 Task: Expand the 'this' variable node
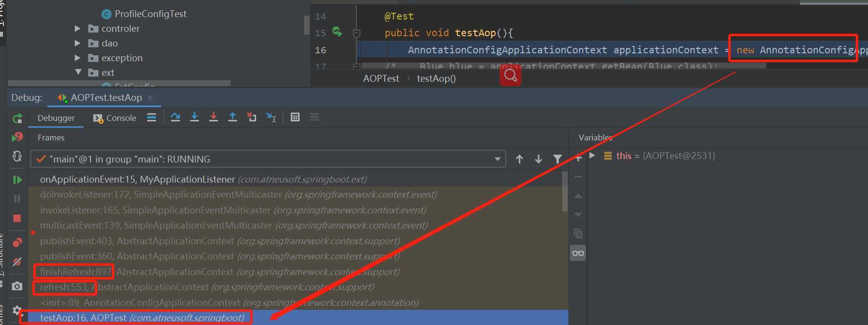592,156
